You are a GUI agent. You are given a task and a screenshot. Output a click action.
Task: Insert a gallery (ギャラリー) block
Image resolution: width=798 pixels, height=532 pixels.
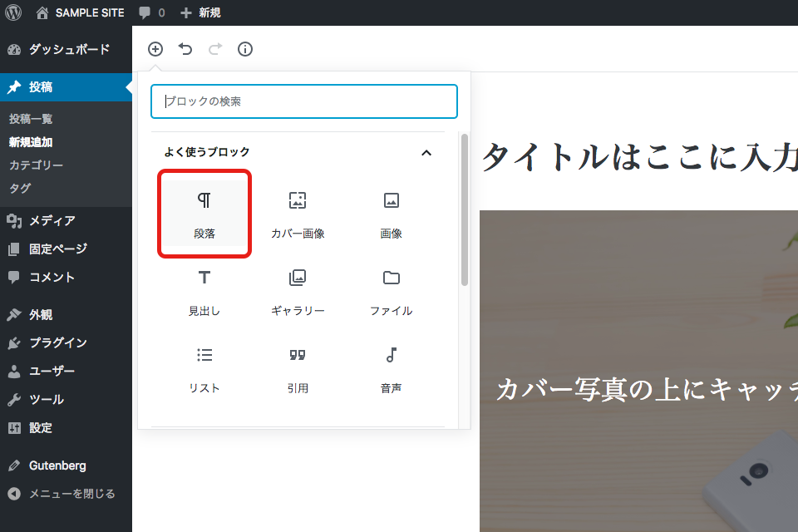point(298,291)
